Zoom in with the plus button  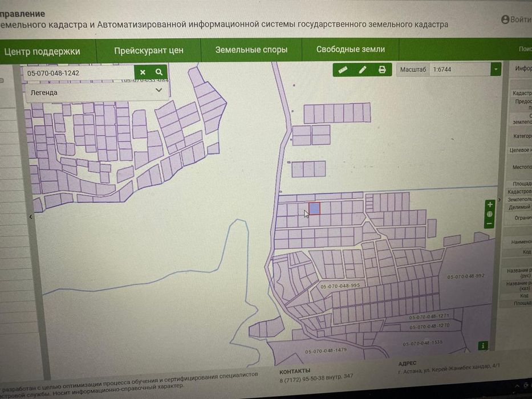(x=490, y=205)
